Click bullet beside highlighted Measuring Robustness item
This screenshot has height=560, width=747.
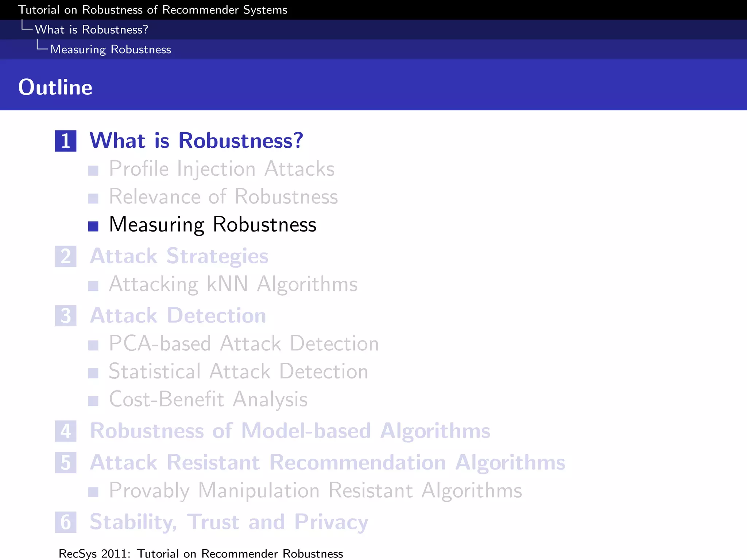[93, 226]
